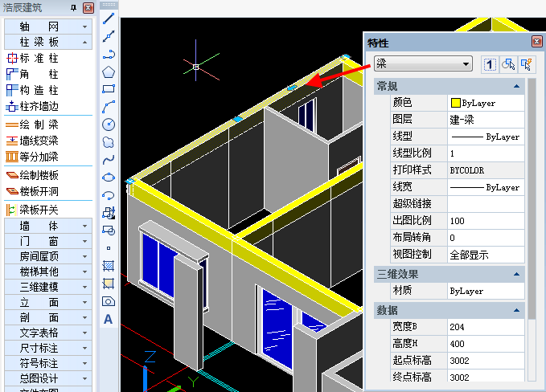Toggle 梁板开关 visibility

tap(32, 210)
